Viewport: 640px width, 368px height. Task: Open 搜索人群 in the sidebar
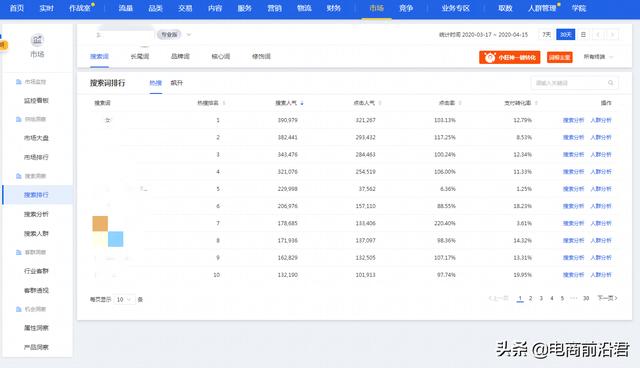pyautogui.click(x=36, y=234)
